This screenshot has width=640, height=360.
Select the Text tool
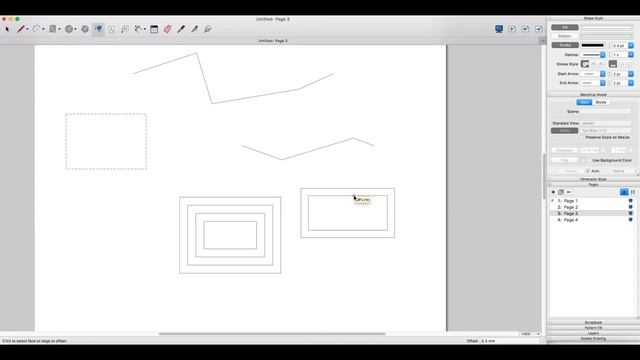coord(111,29)
